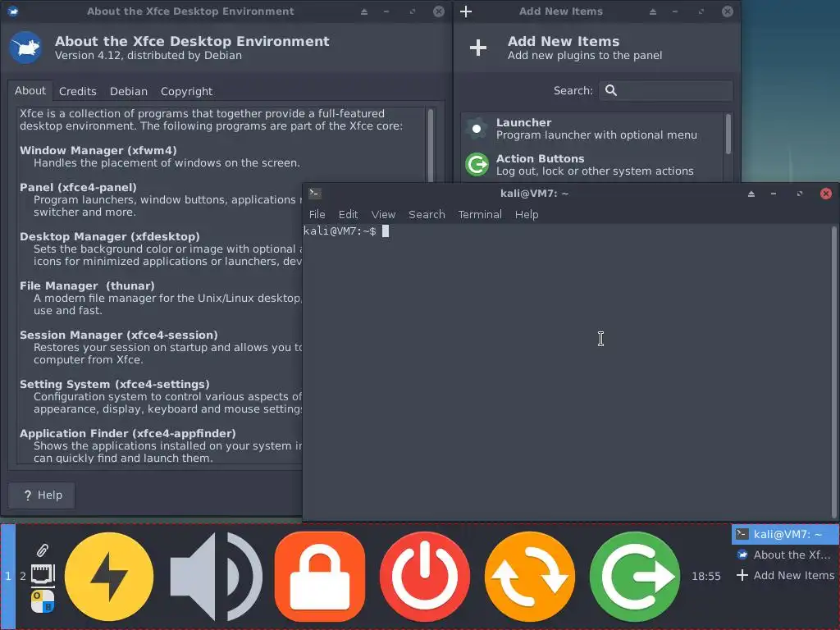This screenshot has width=840, height=630.
Task: Switch to the Debian tab
Action: pos(129,91)
